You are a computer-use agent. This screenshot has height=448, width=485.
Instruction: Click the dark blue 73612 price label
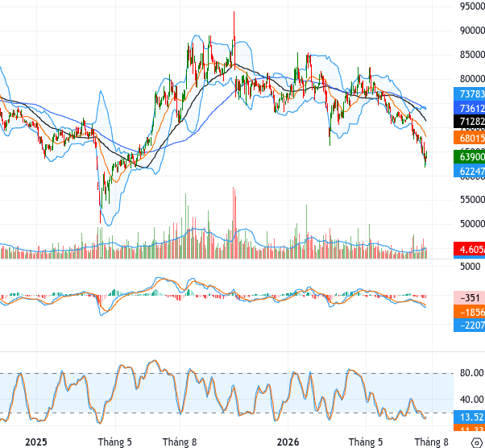click(x=469, y=108)
